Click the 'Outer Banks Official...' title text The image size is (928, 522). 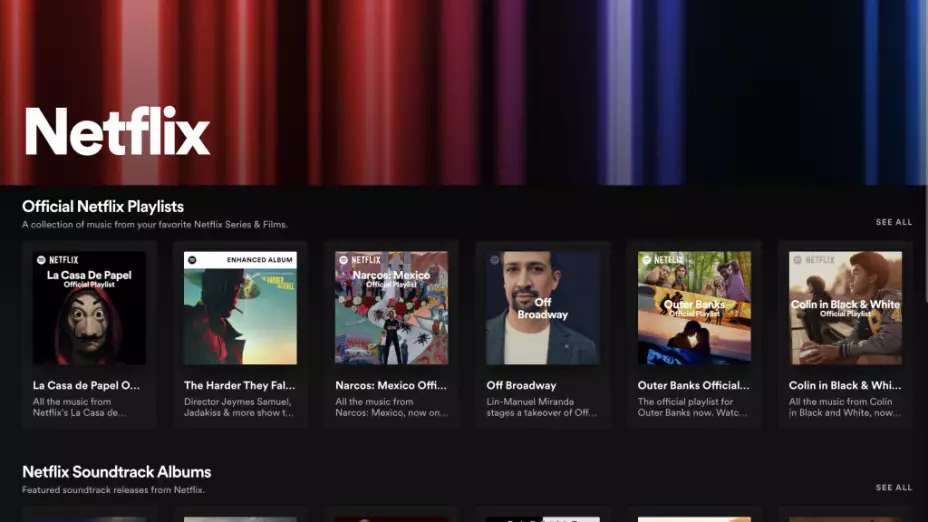[x=693, y=385]
